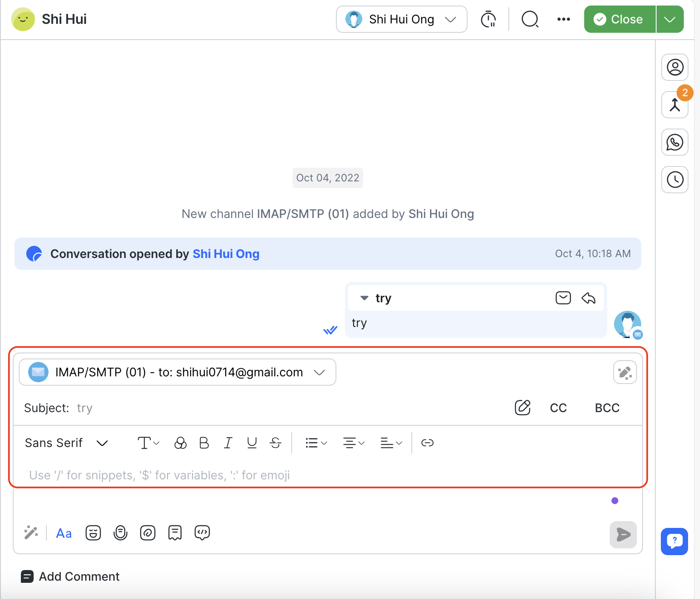Open the Sans Serif font dropdown

pyautogui.click(x=66, y=443)
